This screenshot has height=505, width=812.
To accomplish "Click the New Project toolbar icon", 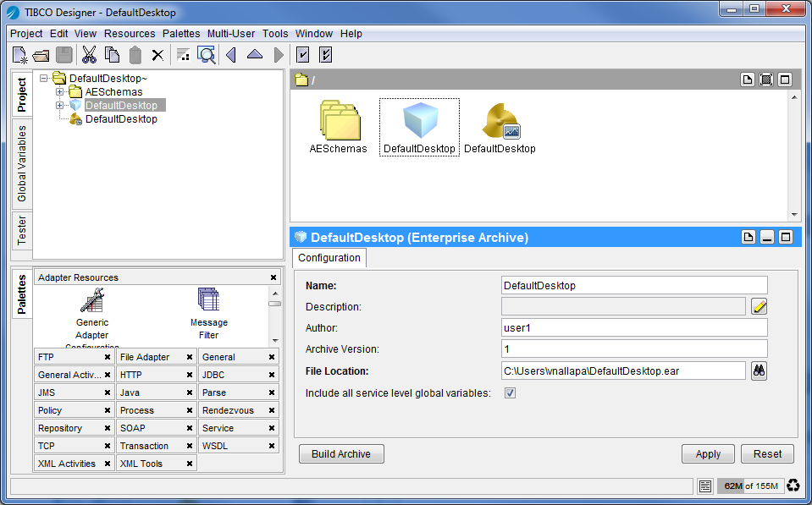I will [20, 55].
